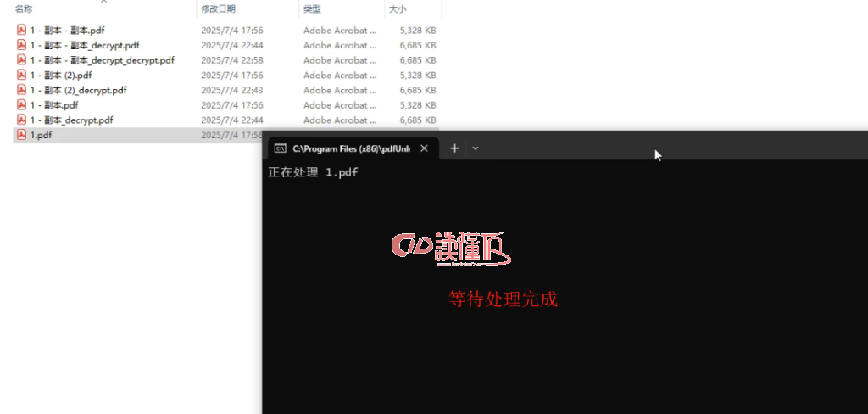Click date 2025/7/4 22:58

[232, 60]
